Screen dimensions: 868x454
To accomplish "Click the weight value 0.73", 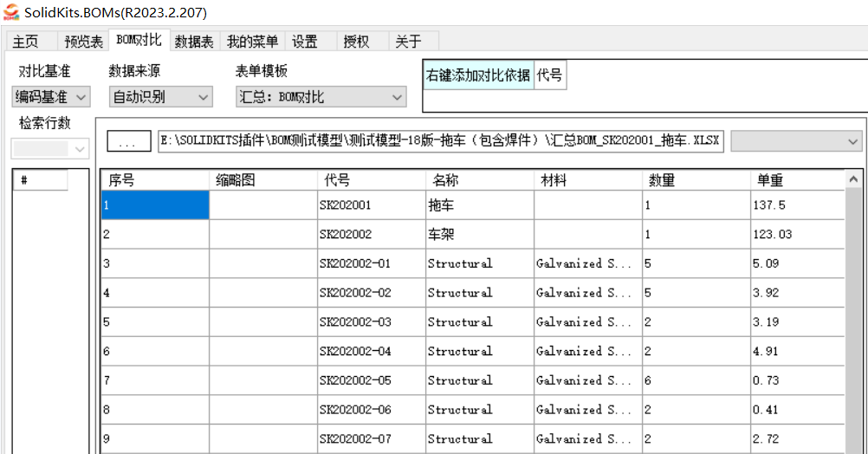I will click(x=798, y=380).
